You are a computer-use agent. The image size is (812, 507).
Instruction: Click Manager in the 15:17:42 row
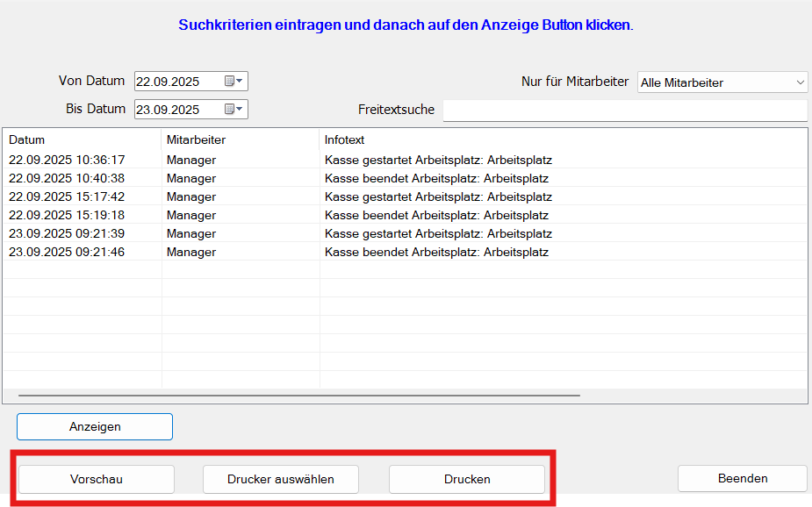point(191,197)
